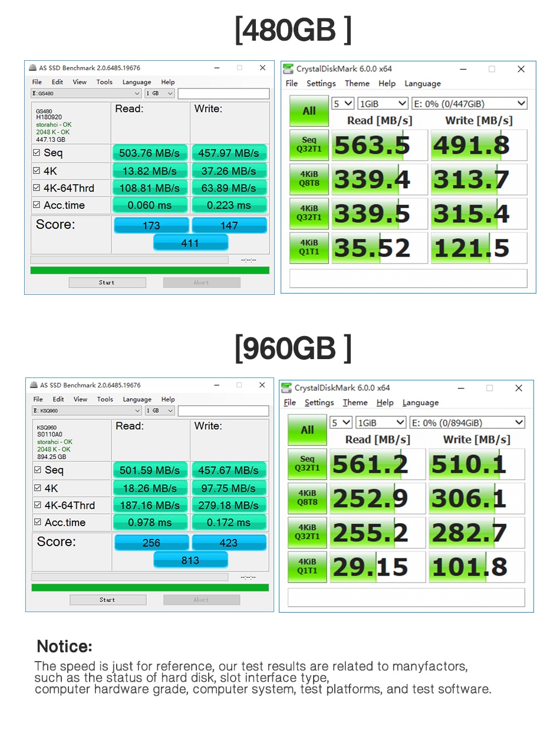Open the Tools menu in the GS480 AS SSD window
560x733 pixels.
[104, 82]
